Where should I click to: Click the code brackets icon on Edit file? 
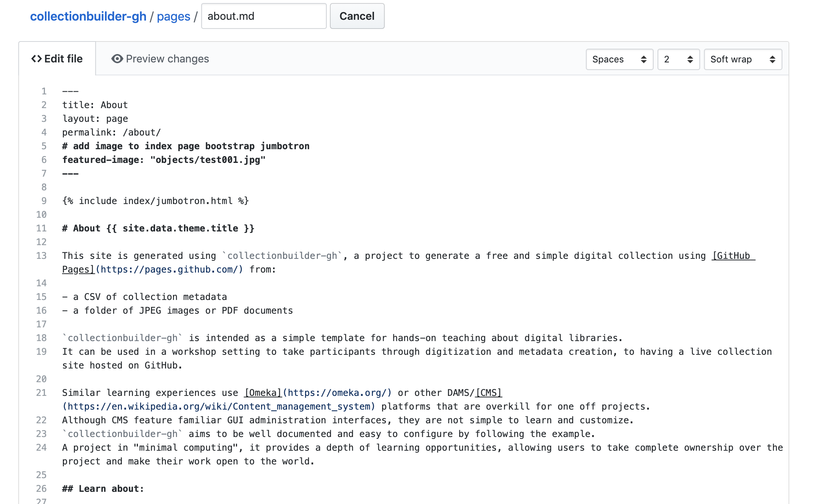36,59
